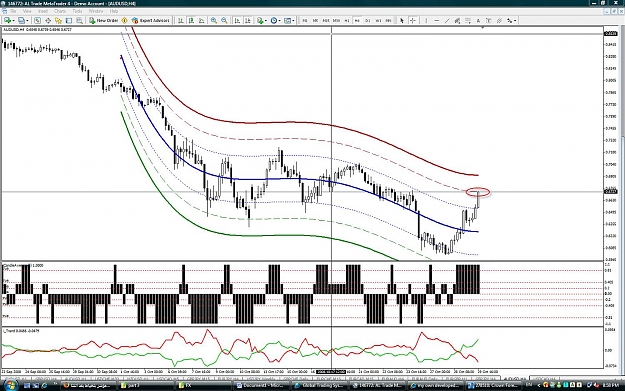This screenshot has height=391, width=625.
Task: Select W1 timeframe button
Action: 378,20
